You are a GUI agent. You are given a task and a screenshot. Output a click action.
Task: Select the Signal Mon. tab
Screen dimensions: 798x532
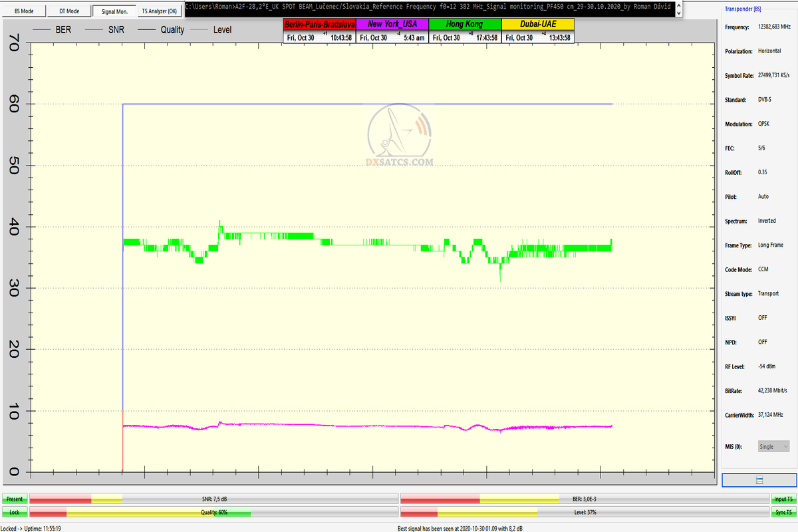coord(114,11)
